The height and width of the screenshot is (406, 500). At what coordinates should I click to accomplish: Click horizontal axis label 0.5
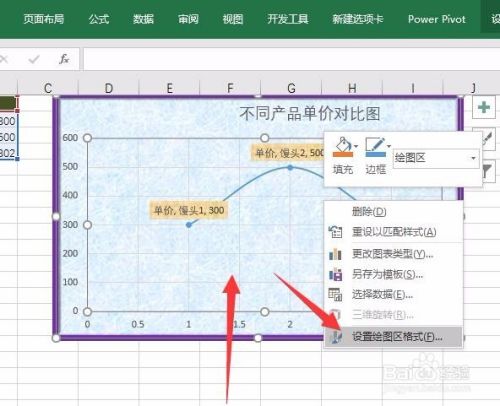[138, 324]
